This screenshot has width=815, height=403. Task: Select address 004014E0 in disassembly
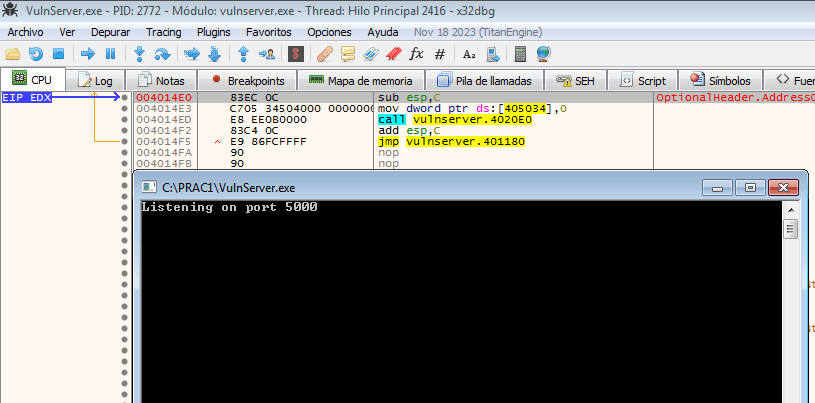pyautogui.click(x=164, y=97)
